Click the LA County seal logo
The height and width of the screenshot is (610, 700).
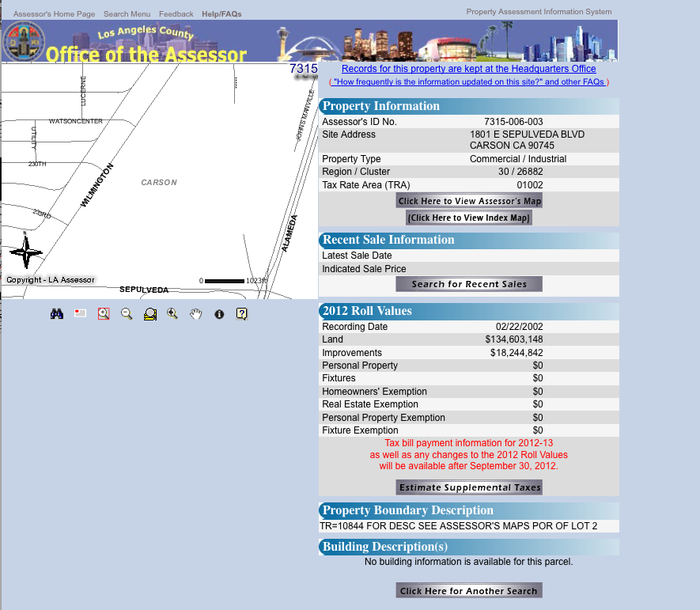coord(25,42)
